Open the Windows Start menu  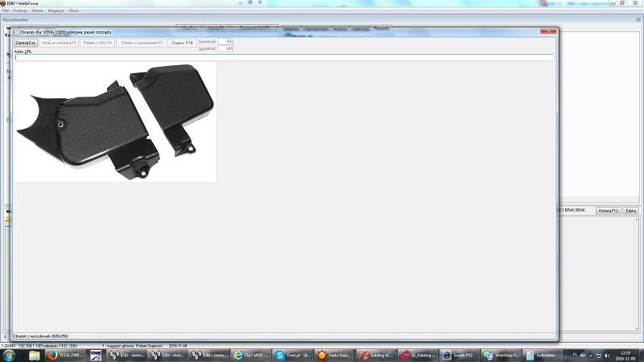pyautogui.click(x=9, y=356)
